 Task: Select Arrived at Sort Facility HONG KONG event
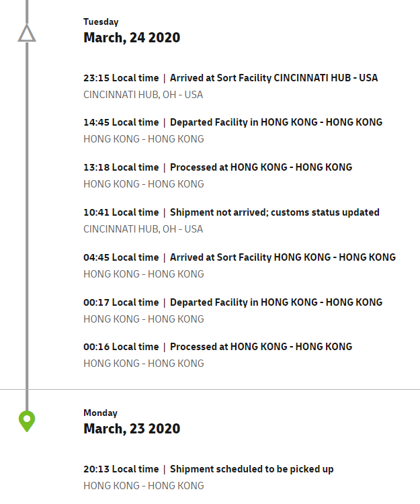(282, 257)
